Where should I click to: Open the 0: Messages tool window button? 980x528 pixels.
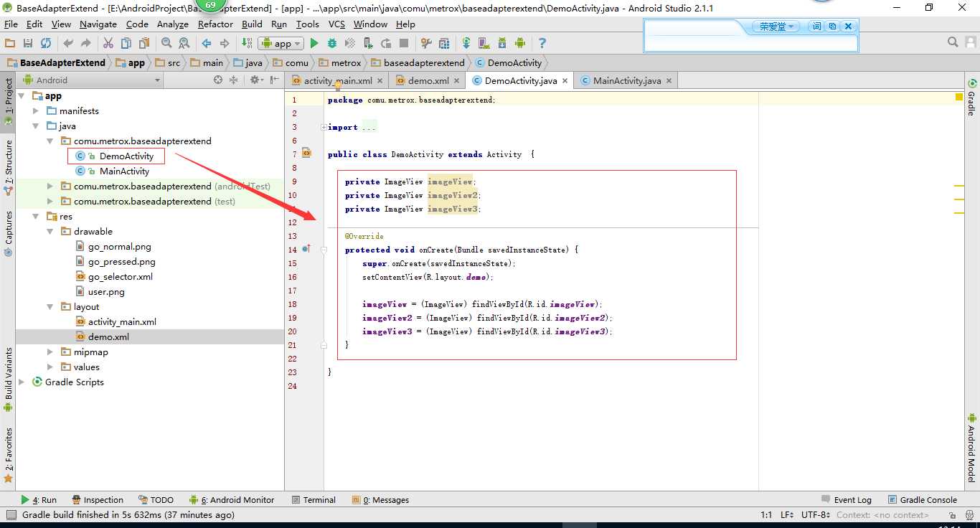pyautogui.click(x=380, y=500)
